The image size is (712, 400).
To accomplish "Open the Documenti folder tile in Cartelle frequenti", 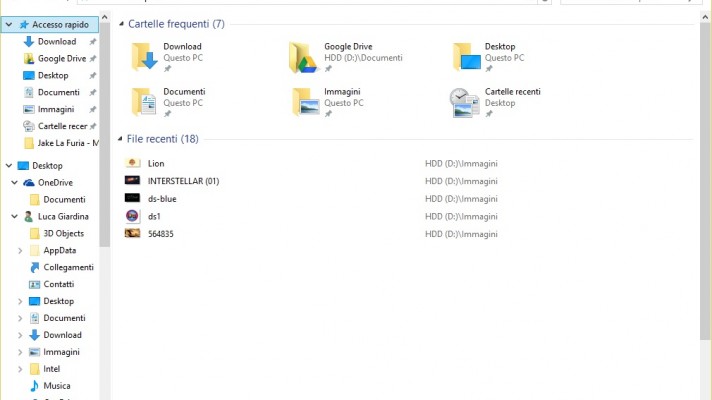I will [168, 102].
